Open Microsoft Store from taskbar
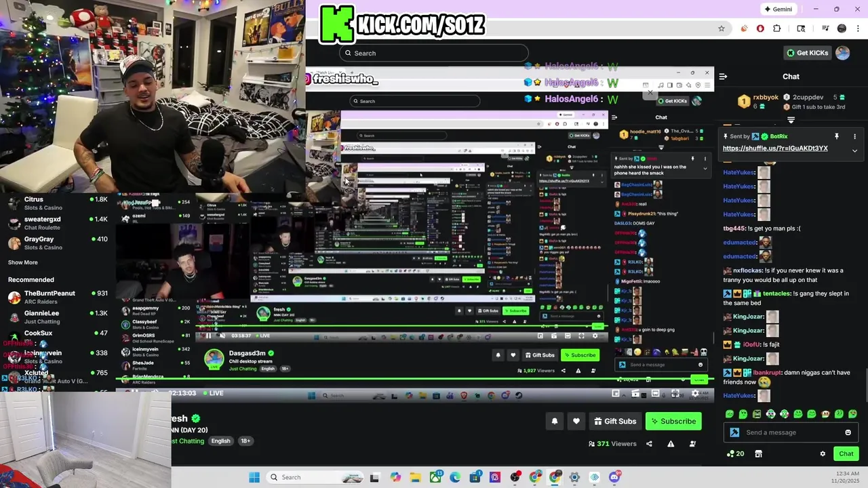The width and height of the screenshot is (868, 488). click(x=475, y=477)
